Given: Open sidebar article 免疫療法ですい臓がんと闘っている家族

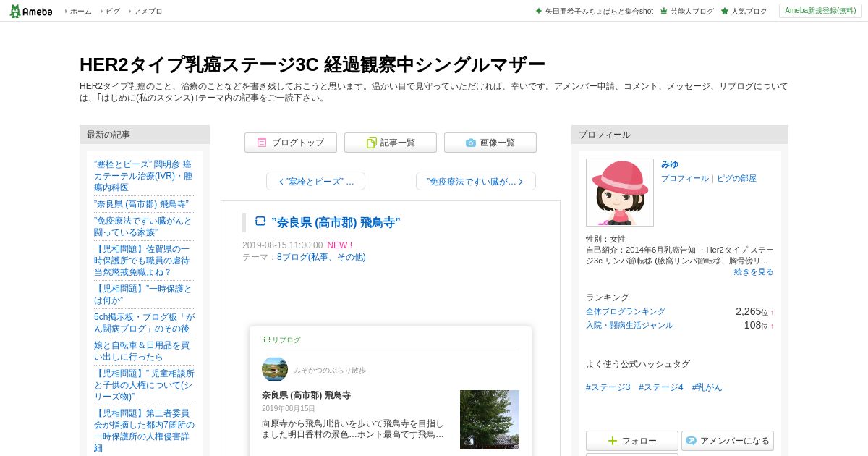Looking at the screenshot, I should point(143,227).
